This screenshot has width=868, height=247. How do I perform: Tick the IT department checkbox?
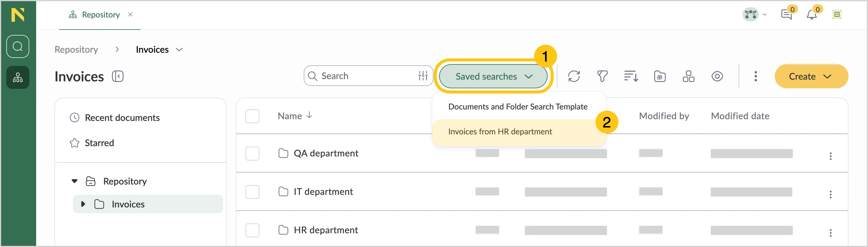tap(252, 192)
